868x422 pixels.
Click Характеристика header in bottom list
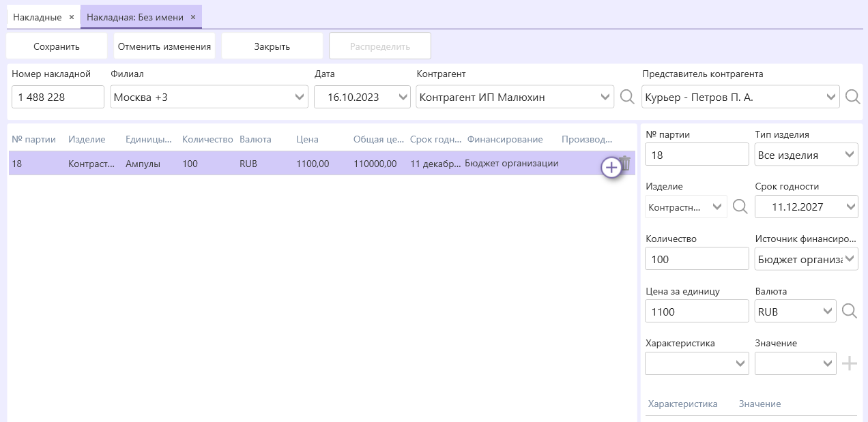click(682, 404)
